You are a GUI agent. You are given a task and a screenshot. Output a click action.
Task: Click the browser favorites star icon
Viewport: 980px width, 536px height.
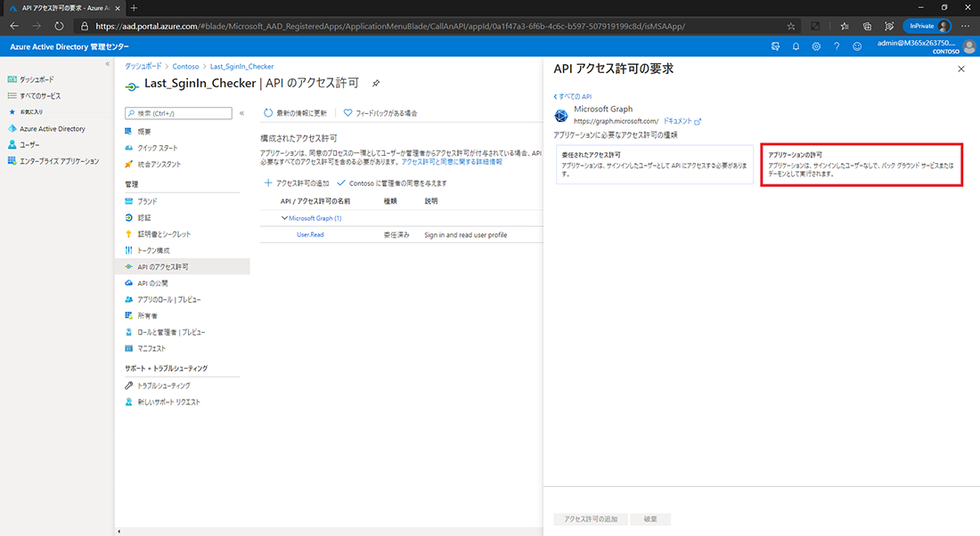pyautogui.click(x=791, y=26)
